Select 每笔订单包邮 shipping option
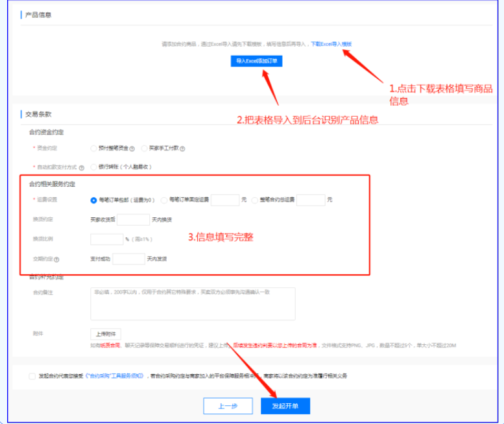 [x=94, y=200]
